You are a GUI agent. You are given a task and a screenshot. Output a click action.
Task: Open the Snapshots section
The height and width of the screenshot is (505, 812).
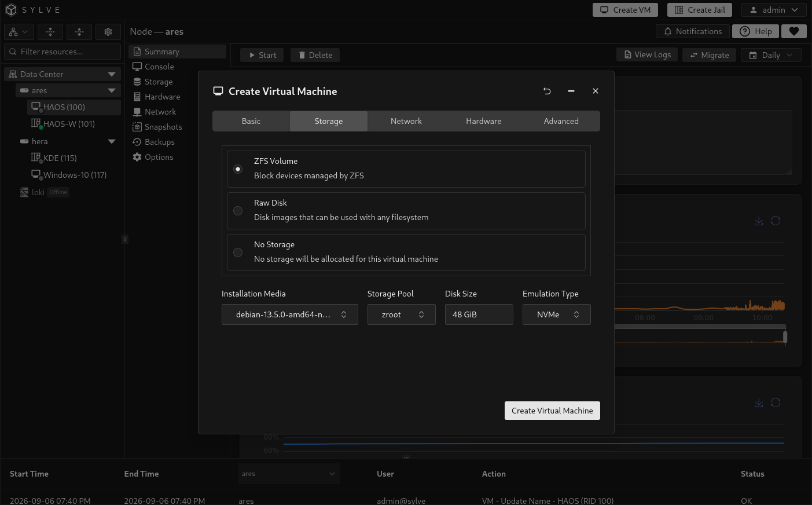pyautogui.click(x=177, y=127)
